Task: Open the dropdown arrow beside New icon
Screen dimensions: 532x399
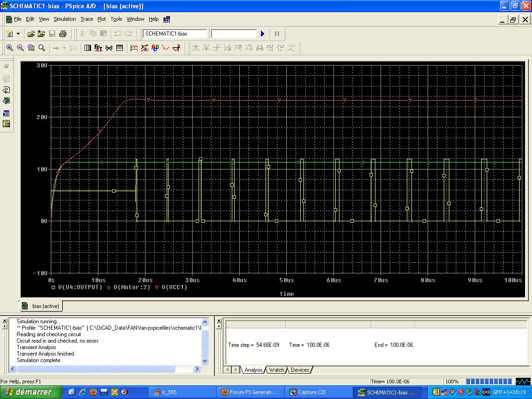Action: coord(18,34)
